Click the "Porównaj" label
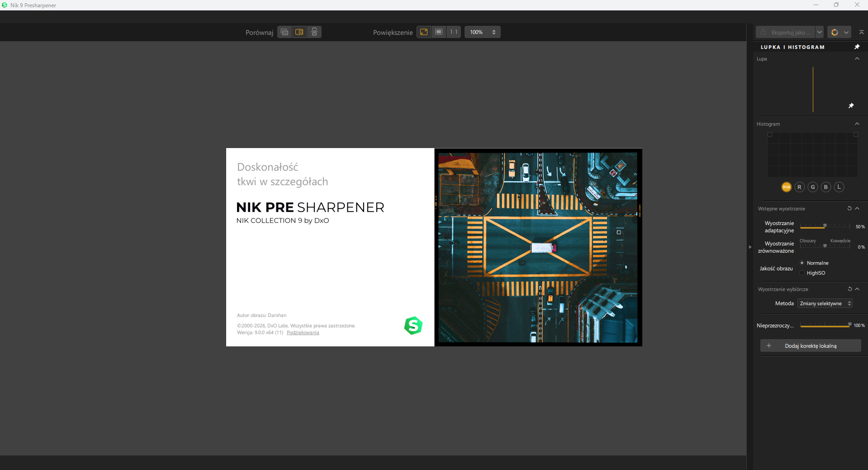868x470 pixels. click(x=260, y=33)
